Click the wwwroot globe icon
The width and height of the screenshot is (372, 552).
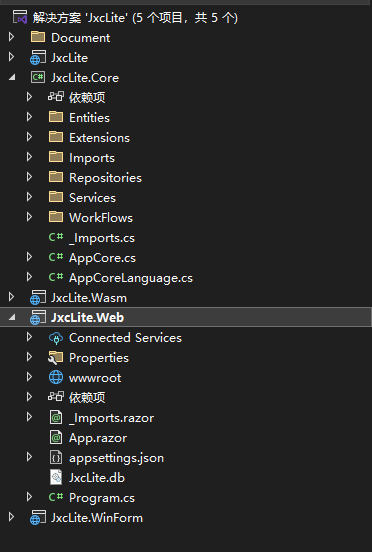click(x=56, y=378)
